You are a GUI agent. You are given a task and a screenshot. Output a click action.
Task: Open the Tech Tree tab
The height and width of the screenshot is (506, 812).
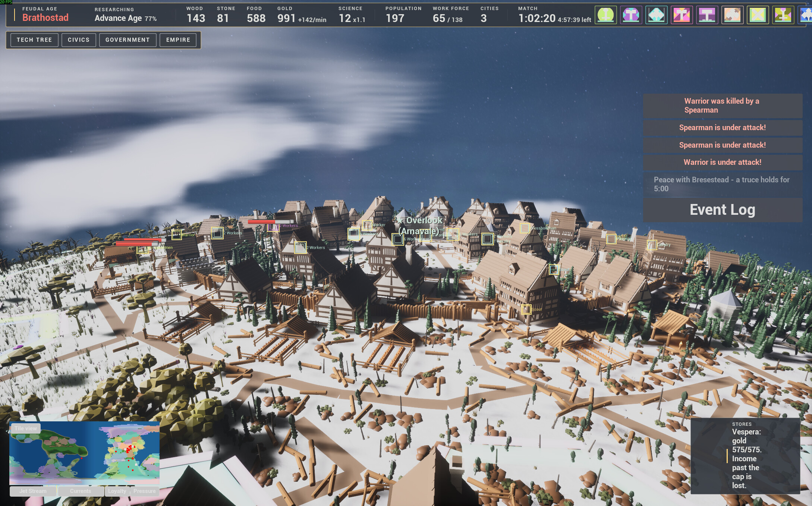(34, 40)
